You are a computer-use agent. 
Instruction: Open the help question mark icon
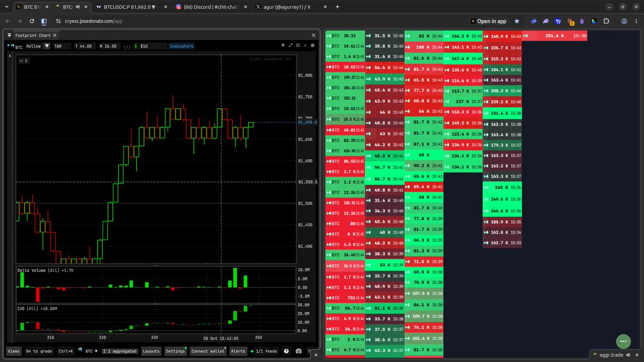click(x=286, y=351)
